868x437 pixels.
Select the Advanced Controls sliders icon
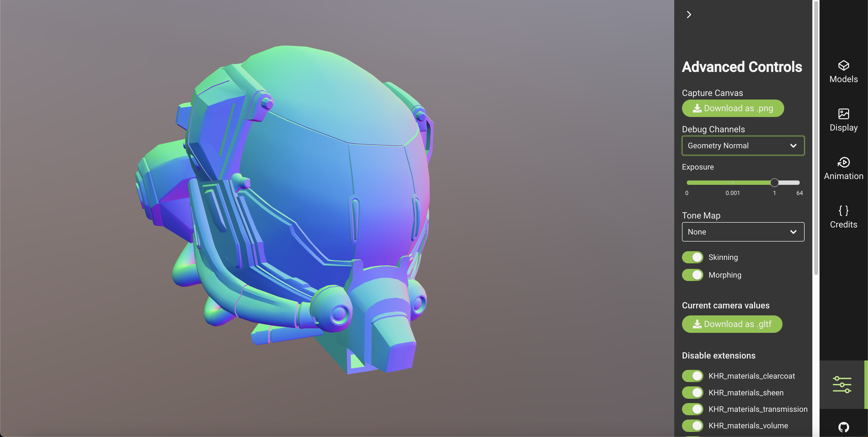842,384
